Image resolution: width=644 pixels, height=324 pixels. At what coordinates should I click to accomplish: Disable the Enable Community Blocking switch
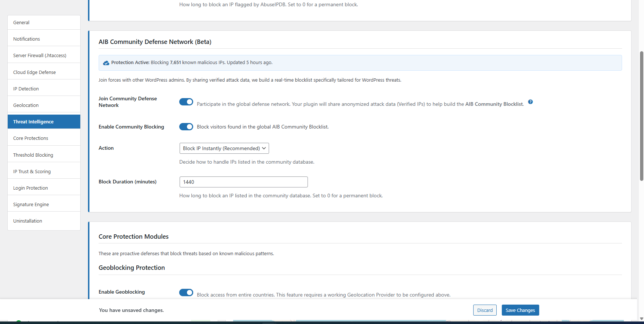click(x=186, y=127)
